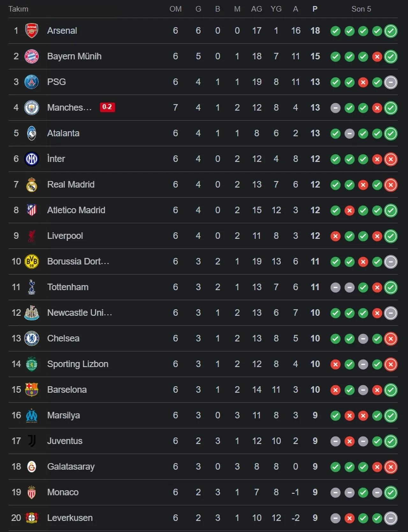Click İnter's latest loss indicator

tap(391, 159)
